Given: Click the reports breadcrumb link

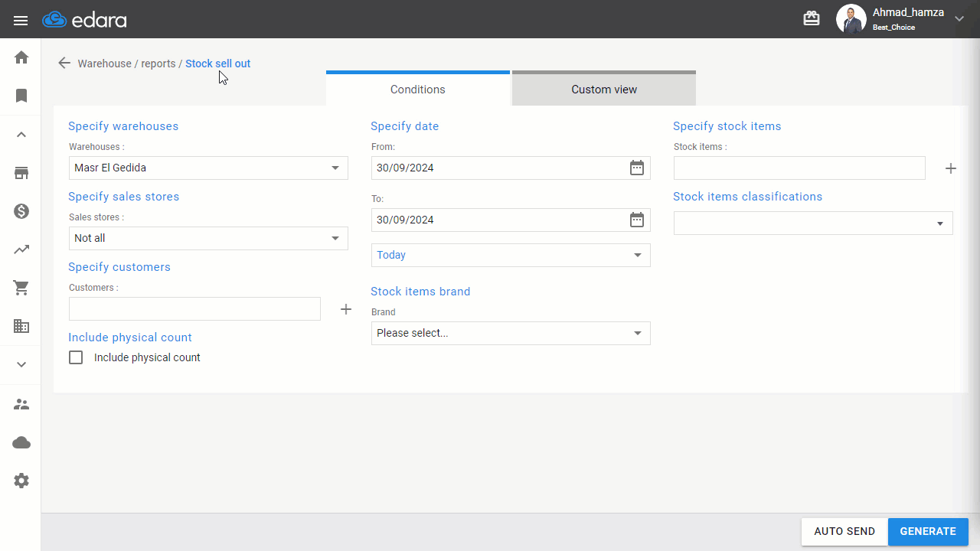Looking at the screenshot, I should pyautogui.click(x=158, y=64).
